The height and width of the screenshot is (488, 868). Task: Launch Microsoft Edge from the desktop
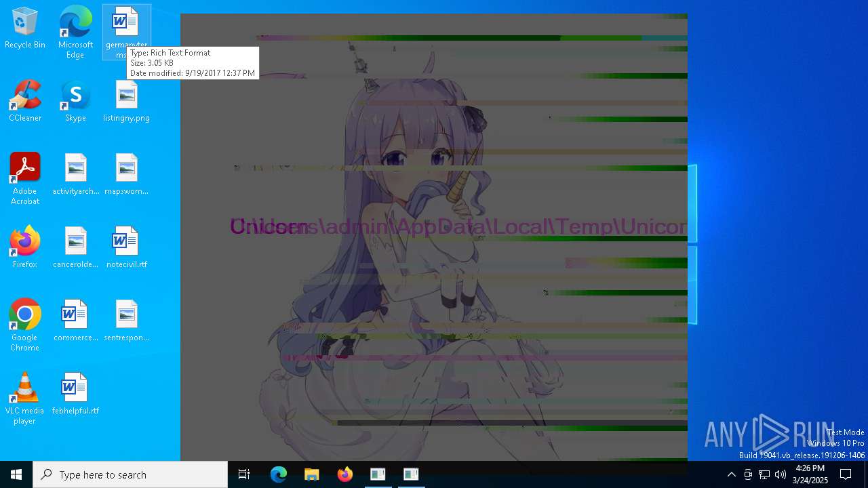75,32
